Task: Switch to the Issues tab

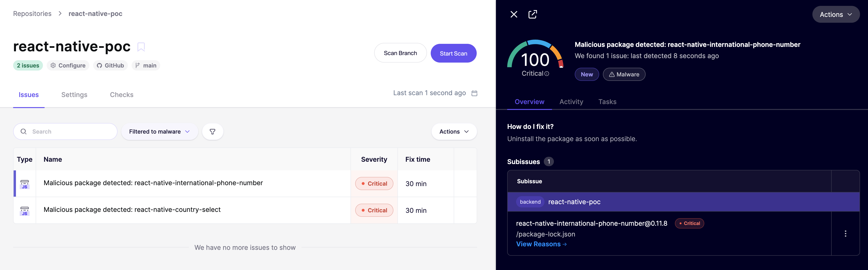Action: click(x=29, y=95)
